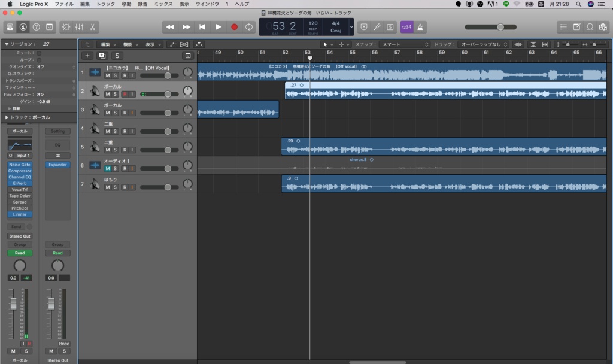Click Horizontal Auto Zoom icon
The height and width of the screenshot is (364, 613).
tap(545, 44)
